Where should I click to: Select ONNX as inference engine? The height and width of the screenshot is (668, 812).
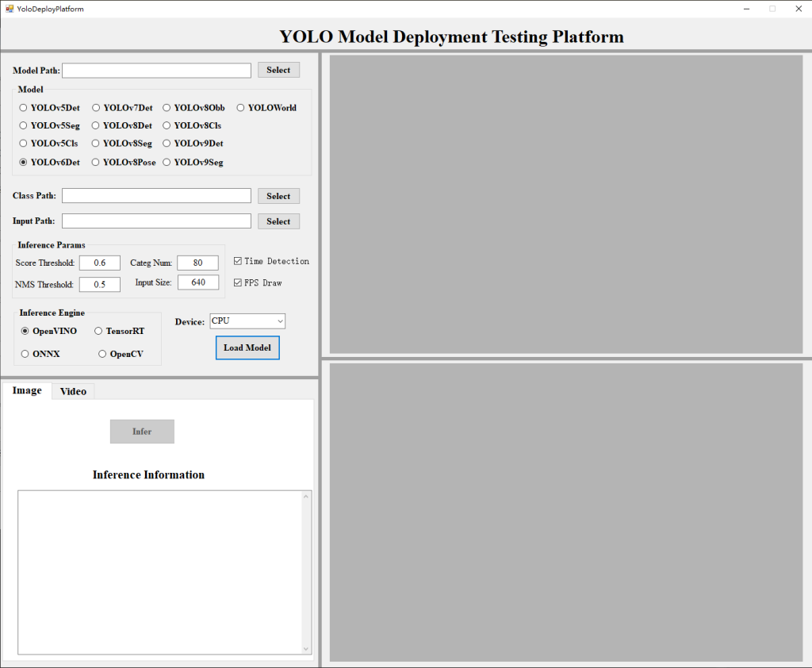click(x=23, y=354)
